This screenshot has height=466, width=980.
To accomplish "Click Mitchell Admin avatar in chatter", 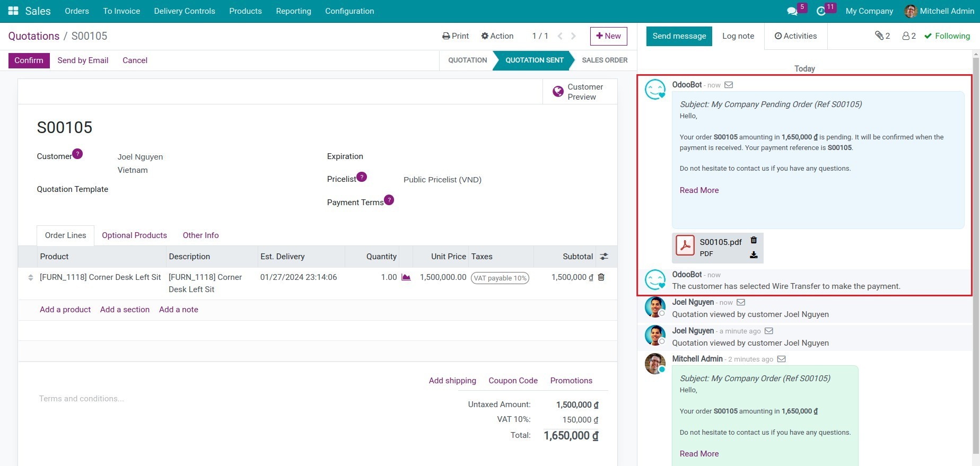I will tap(655, 364).
